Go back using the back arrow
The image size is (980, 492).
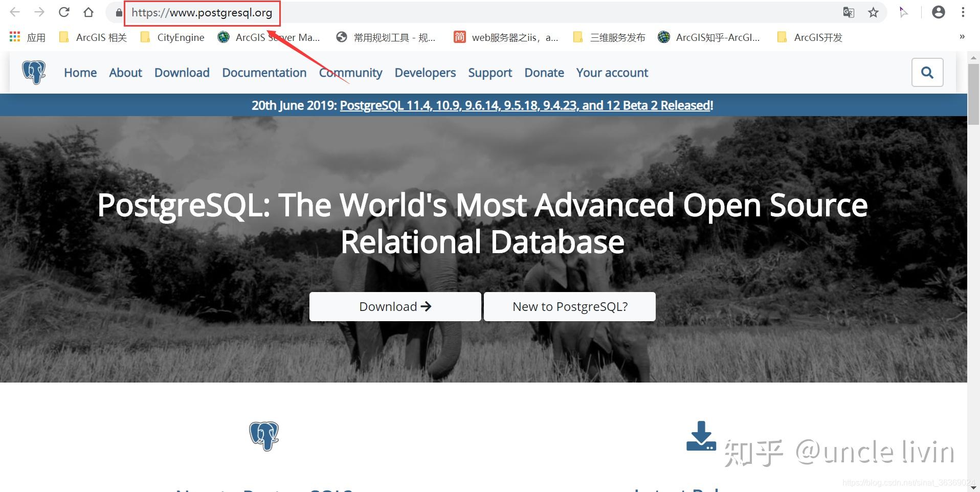(14, 12)
